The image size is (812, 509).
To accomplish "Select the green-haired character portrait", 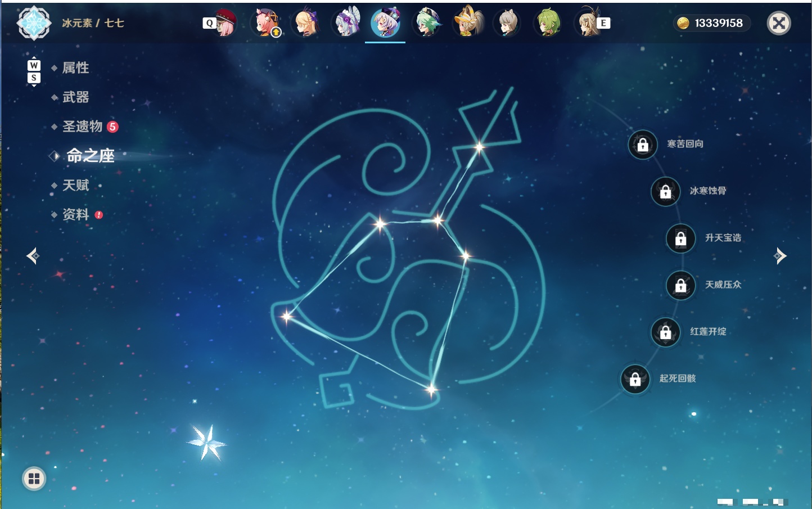I will pyautogui.click(x=547, y=23).
